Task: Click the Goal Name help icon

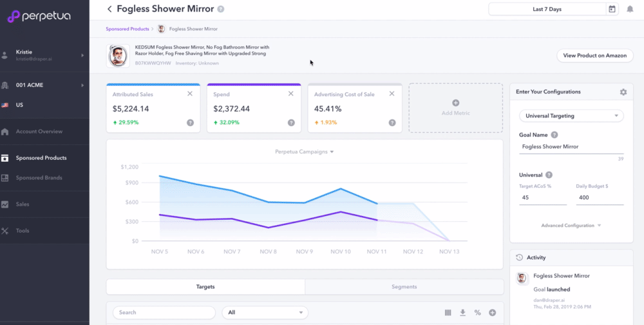Action: pos(554,135)
